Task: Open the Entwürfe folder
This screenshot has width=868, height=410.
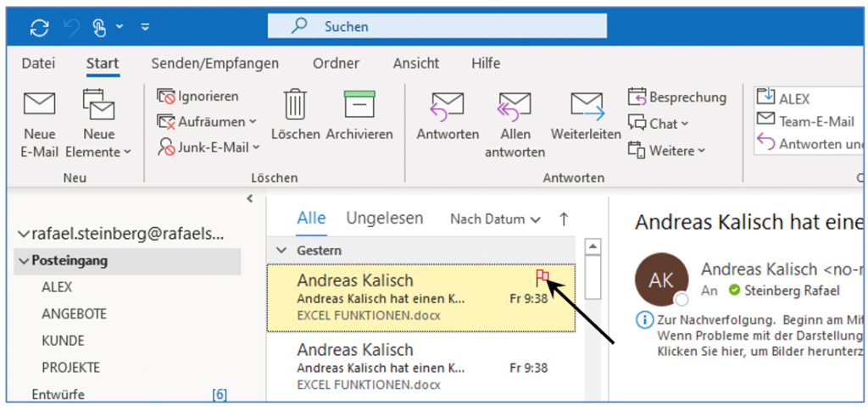Action: tap(58, 395)
